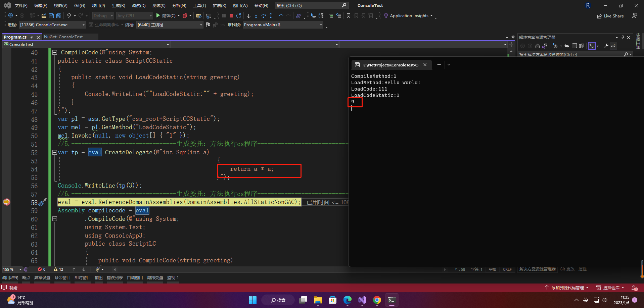
Task: Click the Save Program.cs icon
Action: click(x=51, y=16)
